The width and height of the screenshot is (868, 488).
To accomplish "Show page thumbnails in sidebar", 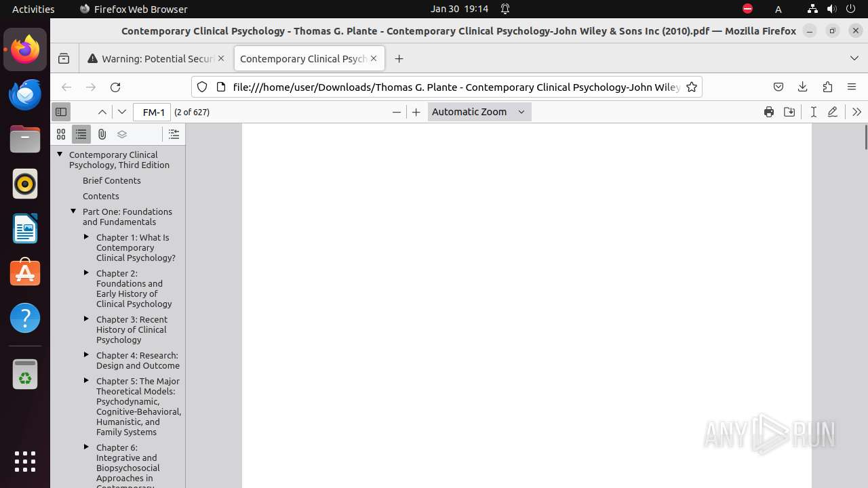I will pos(61,134).
